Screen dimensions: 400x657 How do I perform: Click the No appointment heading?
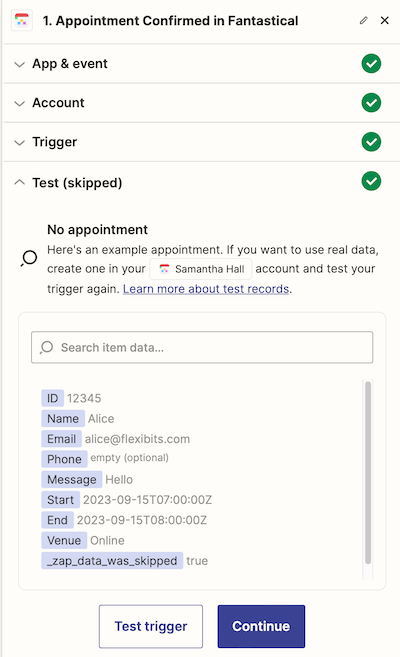point(98,230)
